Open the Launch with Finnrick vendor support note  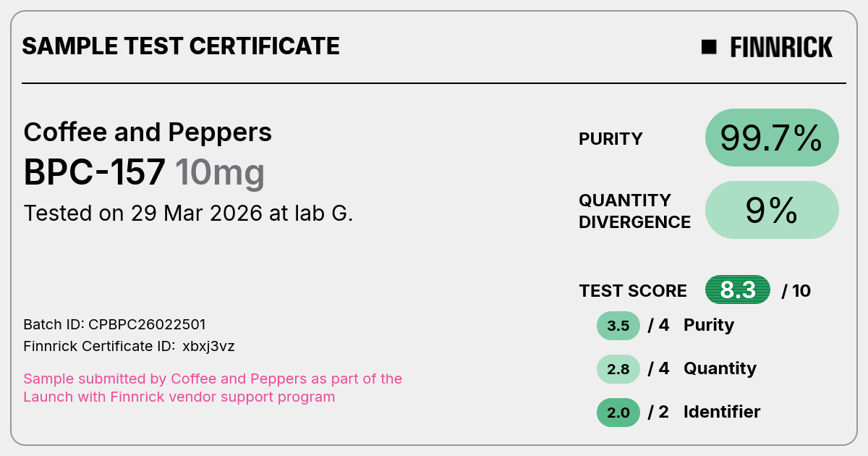(x=213, y=388)
